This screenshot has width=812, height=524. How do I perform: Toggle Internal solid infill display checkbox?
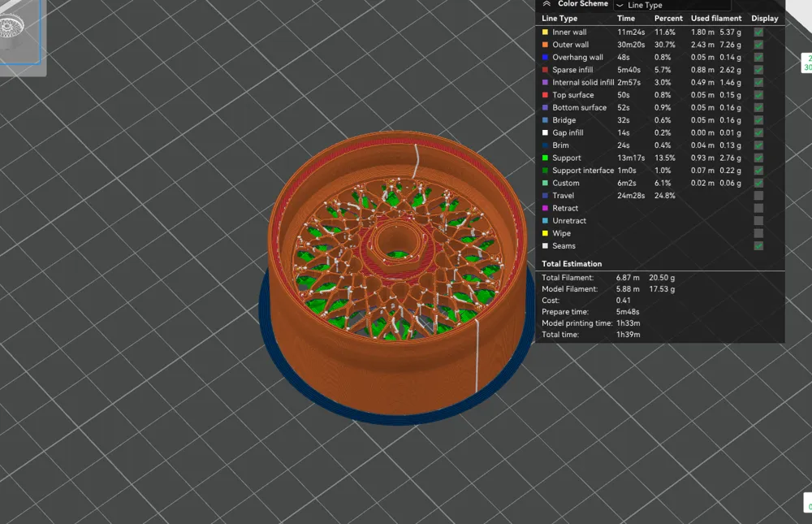[x=758, y=82]
